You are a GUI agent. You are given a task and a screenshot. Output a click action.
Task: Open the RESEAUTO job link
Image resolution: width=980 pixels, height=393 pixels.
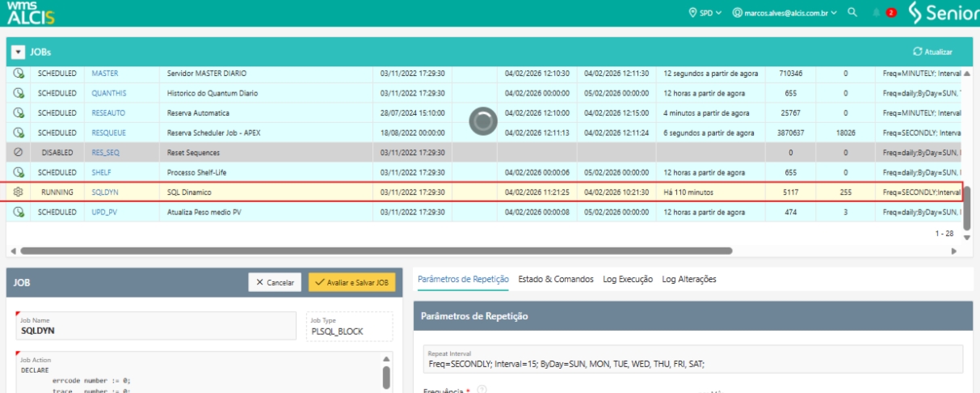(x=108, y=113)
